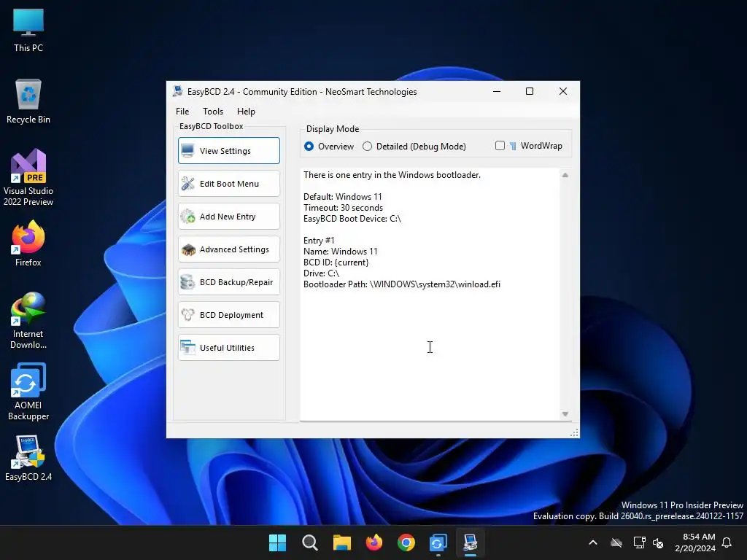The width and height of the screenshot is (747, 560).
Task: Click the 'Entry #1' heading line
Action: [x=319, y=241]
